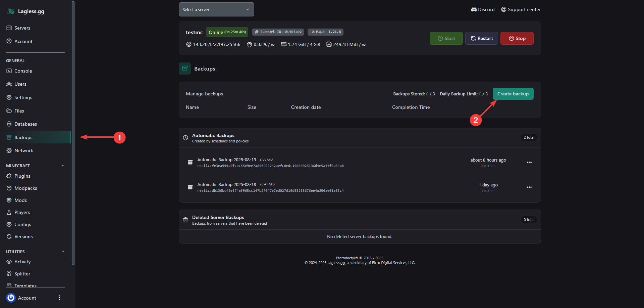Open the Files sidebar page
644x308 pixels.
pos(19,111)
